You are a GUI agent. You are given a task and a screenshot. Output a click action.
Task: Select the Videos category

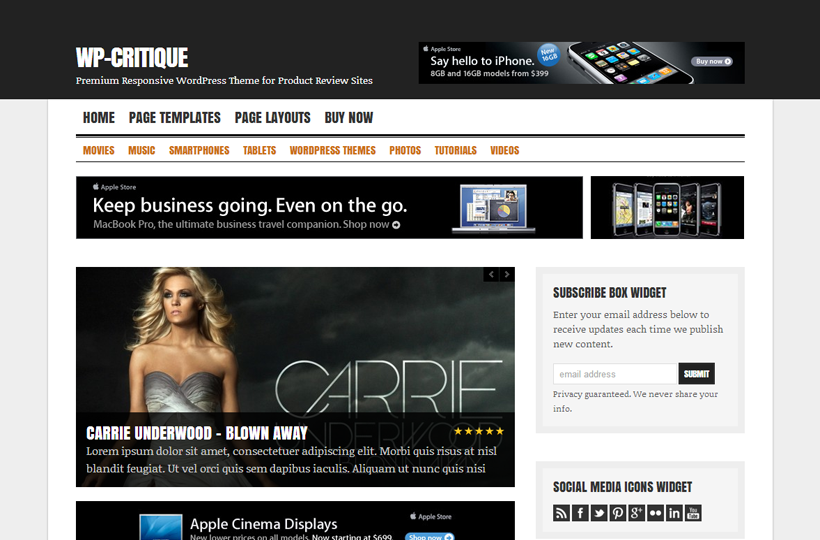(x=505, y=151)
